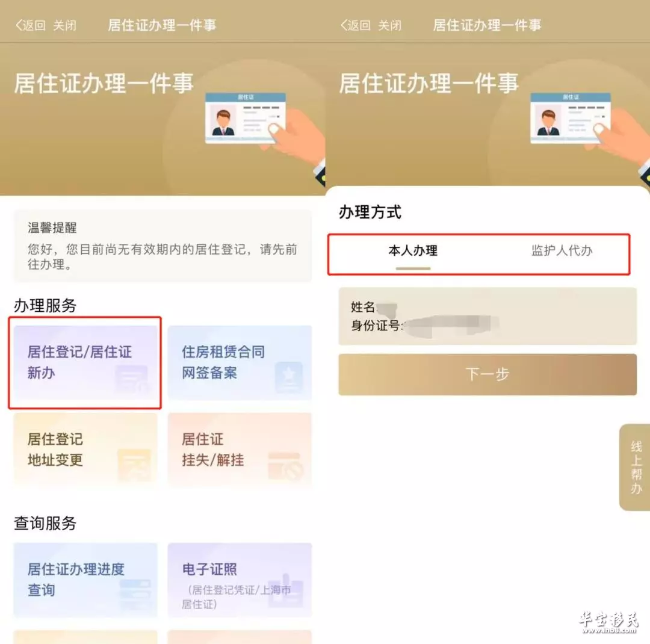Click the left residence permit card illustration
The image size is (650, 644).
coord(246,118)
